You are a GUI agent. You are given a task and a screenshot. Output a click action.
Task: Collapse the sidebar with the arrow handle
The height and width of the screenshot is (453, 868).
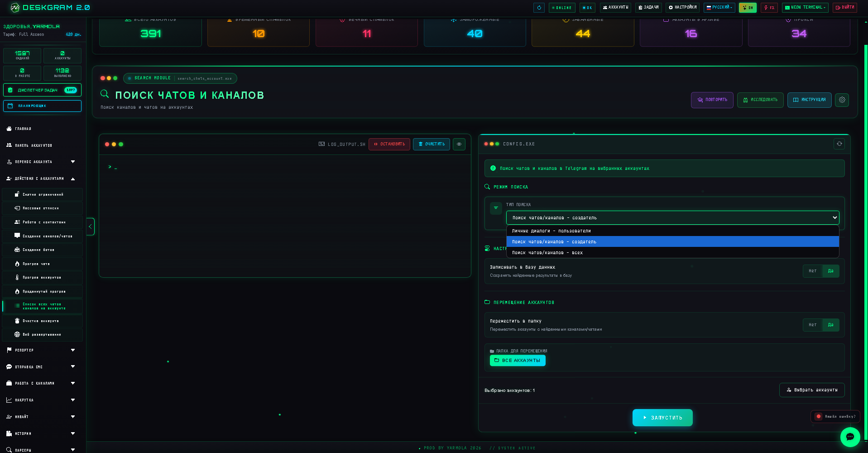click(x=91, y=226)
